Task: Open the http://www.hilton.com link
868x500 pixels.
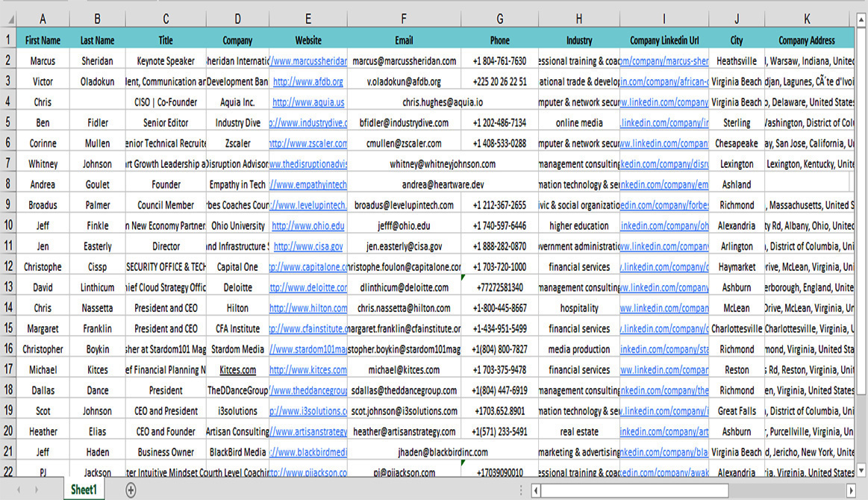Action: click(x=308, y=308)
